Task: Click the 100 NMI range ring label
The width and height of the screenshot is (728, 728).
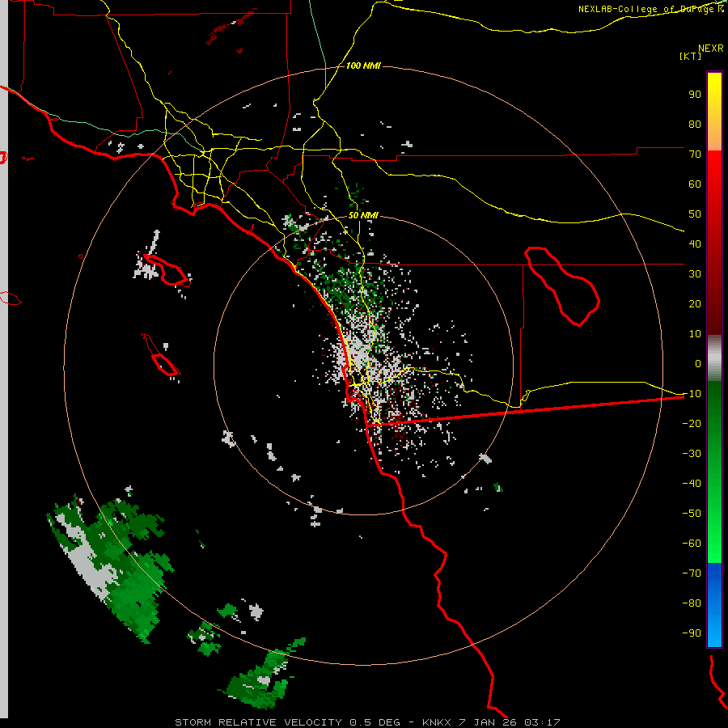Action: [363, 66]
